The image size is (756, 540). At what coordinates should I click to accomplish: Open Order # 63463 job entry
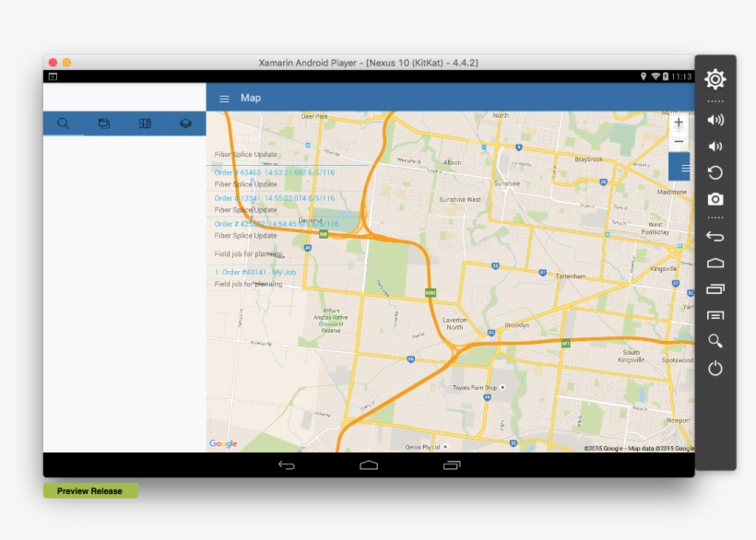click(274, 172)
